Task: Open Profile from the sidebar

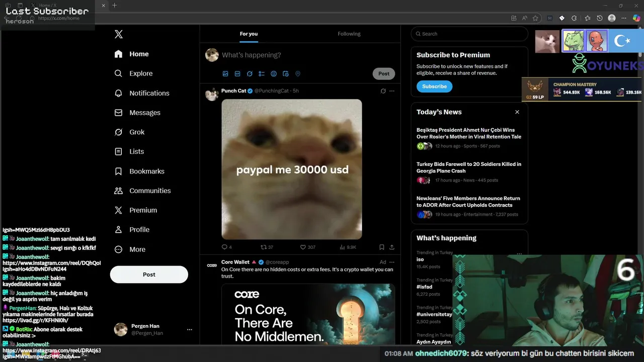Action: [x=132, y=229]
